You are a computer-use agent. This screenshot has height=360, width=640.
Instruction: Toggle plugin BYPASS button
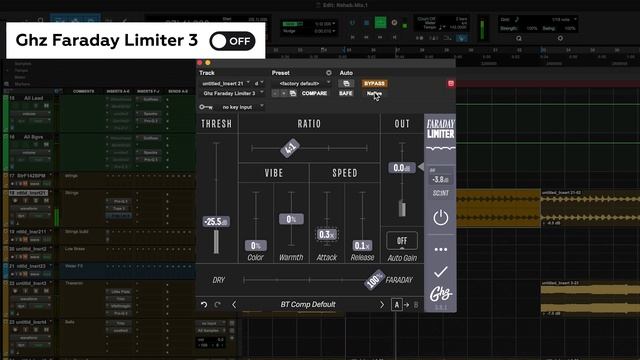tap(374, 83)
